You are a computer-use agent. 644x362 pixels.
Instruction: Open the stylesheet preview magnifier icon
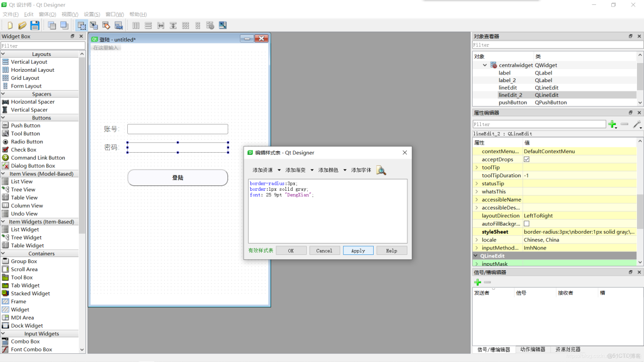coord(381,170)
